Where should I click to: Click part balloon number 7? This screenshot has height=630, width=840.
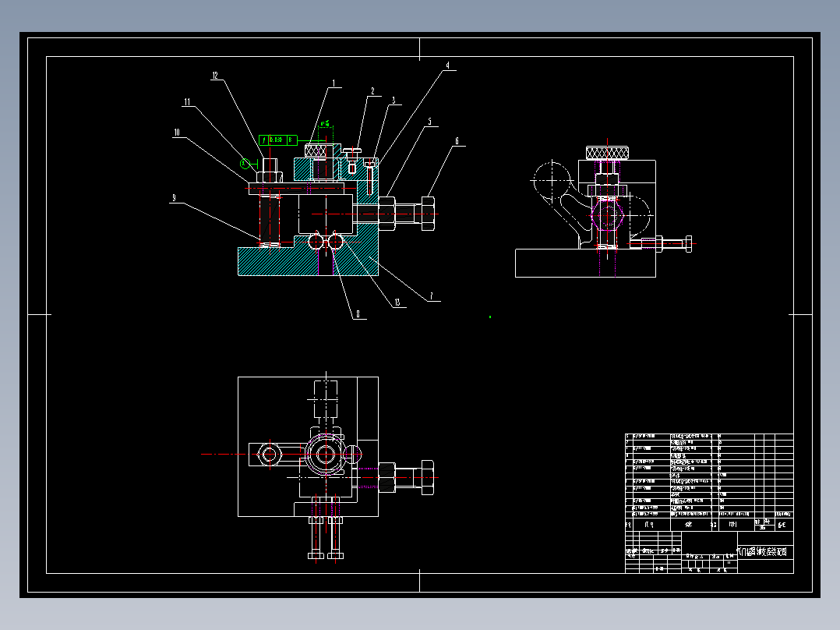click(431, 296)
